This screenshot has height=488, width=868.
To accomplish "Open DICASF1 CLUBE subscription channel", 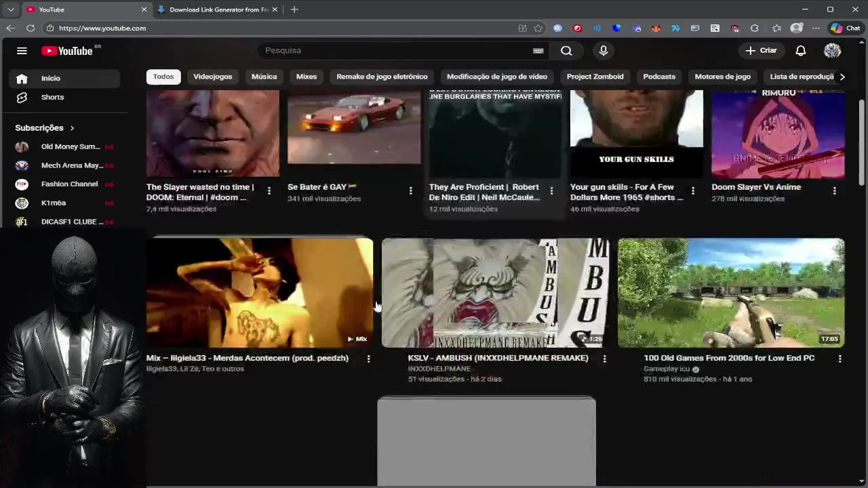I will 65,222.
